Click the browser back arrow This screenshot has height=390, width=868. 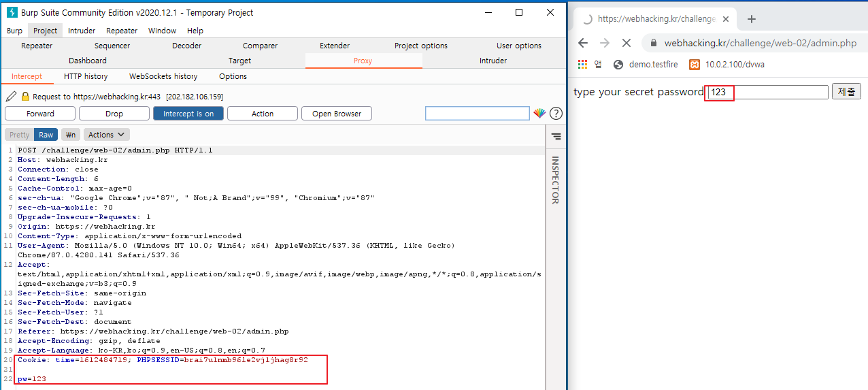(x=583, y=43)
